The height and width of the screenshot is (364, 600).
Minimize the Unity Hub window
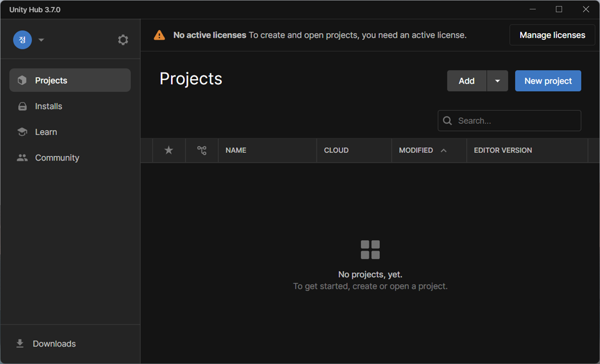point(533,9)
